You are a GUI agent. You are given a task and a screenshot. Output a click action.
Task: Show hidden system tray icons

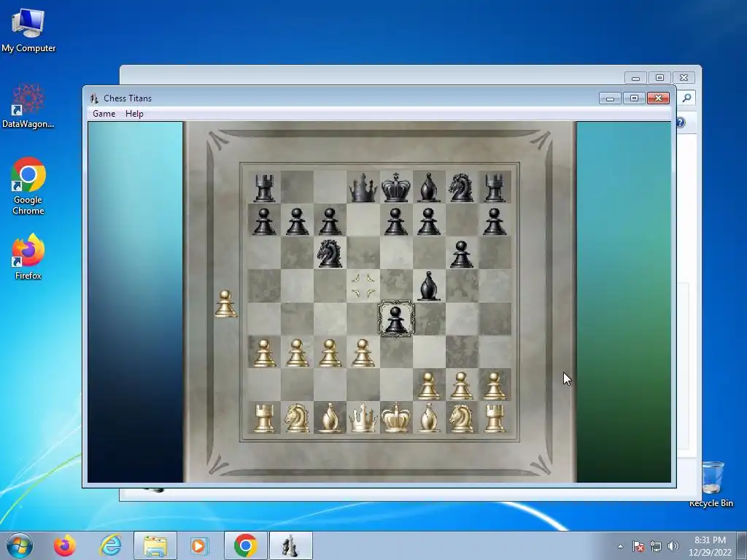[x=620, y=546]
